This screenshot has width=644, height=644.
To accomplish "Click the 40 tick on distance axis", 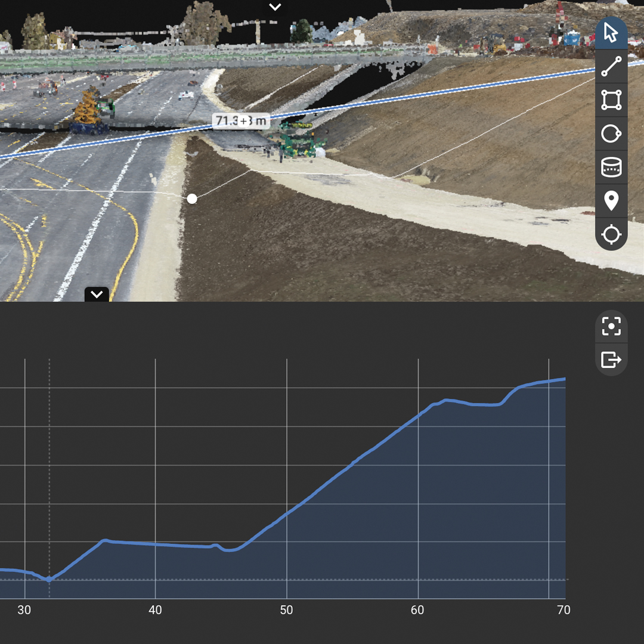I will click(x=155, y=610).
